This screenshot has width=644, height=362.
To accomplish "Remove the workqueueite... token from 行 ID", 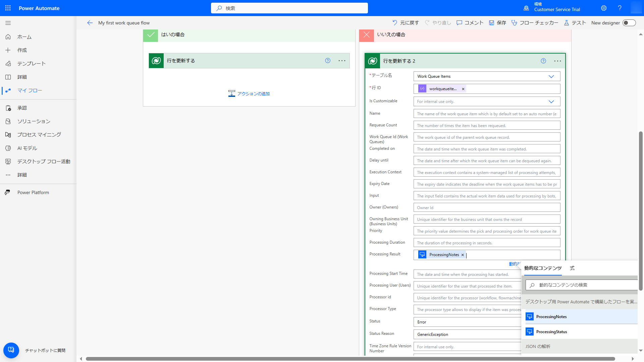I will [x=463, y=89].
